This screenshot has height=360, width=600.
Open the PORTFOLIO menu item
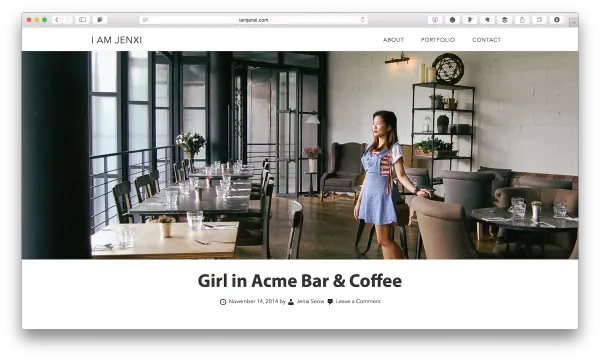(x=438, y=40)
